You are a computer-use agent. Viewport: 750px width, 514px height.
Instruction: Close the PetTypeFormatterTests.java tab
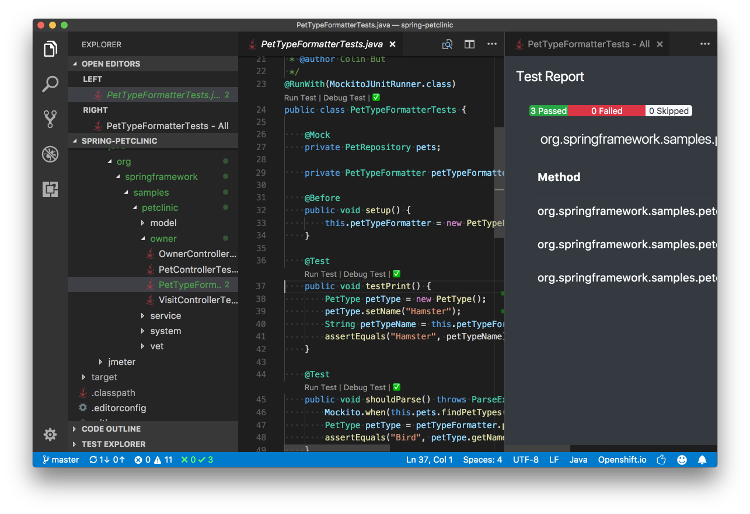pyautogui.click(x=392, y=44)
